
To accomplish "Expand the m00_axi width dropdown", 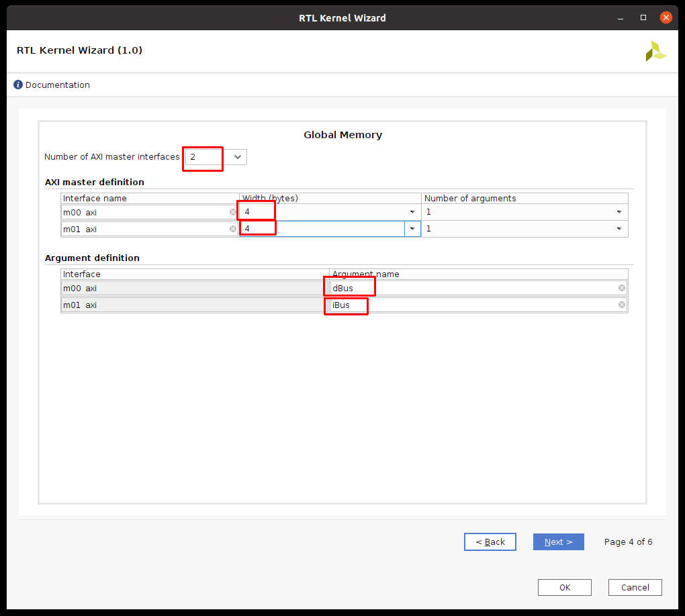I will click(x=412, y=212).
